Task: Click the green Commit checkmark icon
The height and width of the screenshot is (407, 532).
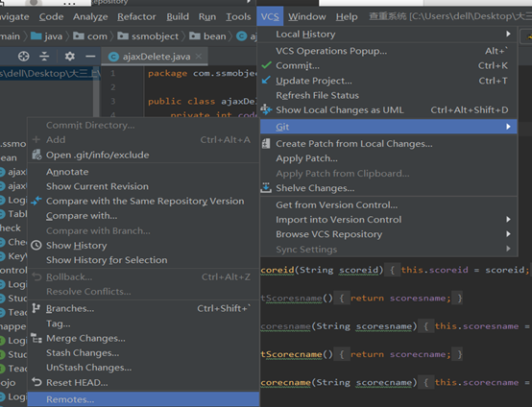Action: tap(267, 65)
